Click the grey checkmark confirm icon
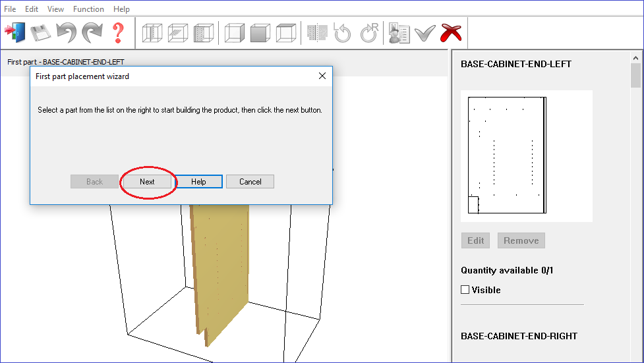Viewport: 644px width, 363px height. 425,33
